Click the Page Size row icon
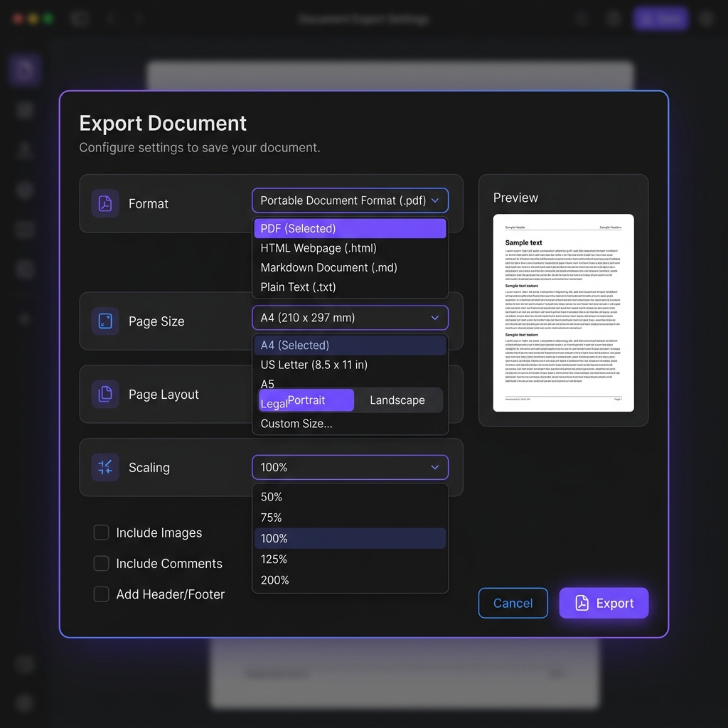728x728 pixels. (x=105, y=321)
